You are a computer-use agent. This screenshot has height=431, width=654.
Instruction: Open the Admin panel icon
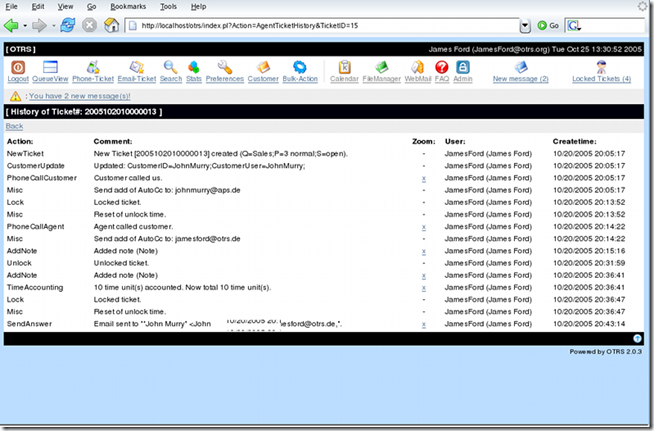(x=462, y=67)
